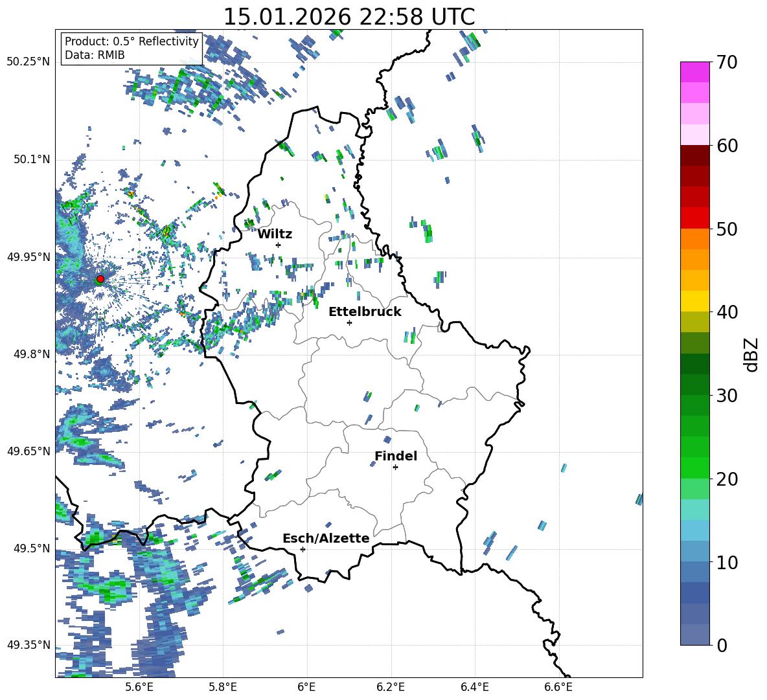The width and height of the screenshot is (767, 700).
Task: Click the 49.35°N latitude label
Action: point(29,645)
